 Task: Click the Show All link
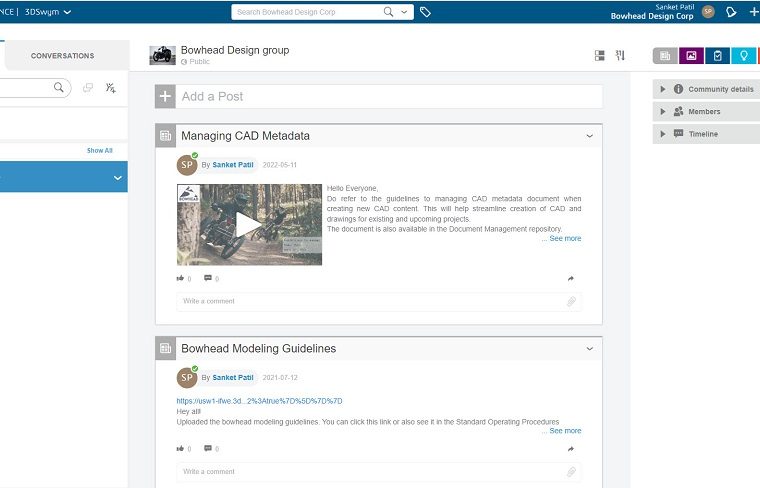coord(99,150)
